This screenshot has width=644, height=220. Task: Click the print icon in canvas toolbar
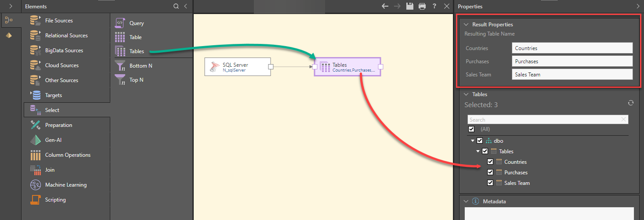point(422,6)
